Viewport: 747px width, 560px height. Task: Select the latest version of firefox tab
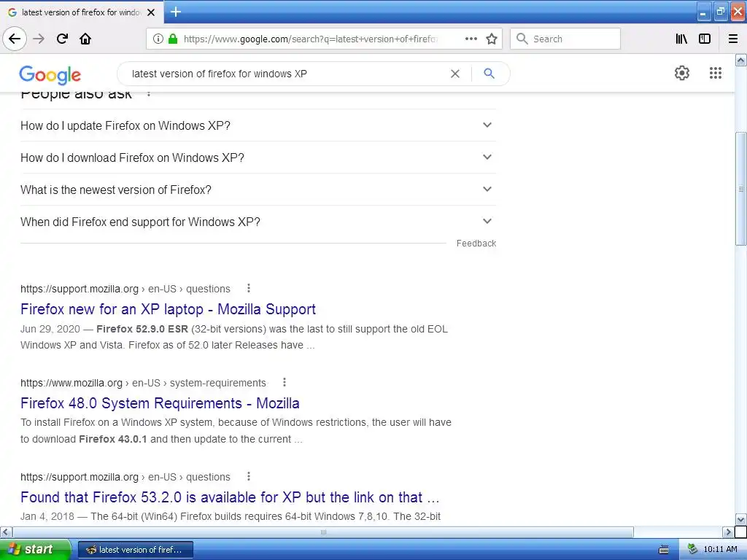pyautogui.click(x=82, y=12)
